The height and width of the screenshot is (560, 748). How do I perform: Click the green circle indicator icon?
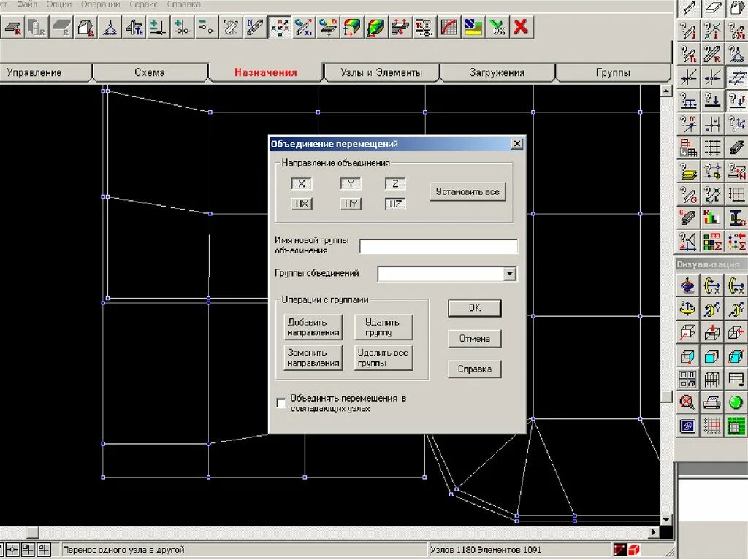[736, 402]
